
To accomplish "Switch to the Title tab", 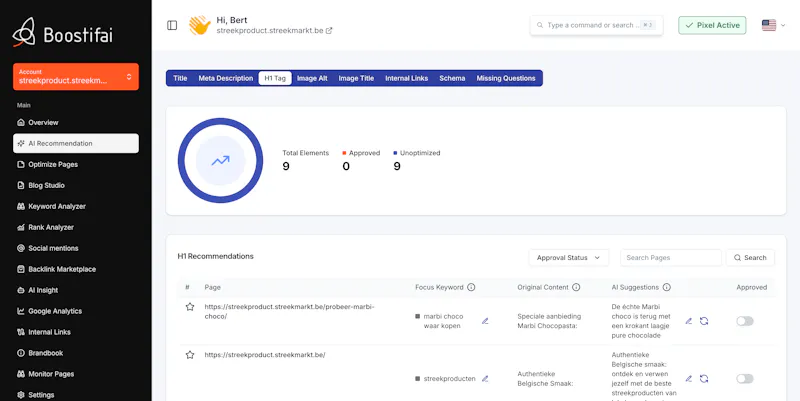I will coord(180,78).
